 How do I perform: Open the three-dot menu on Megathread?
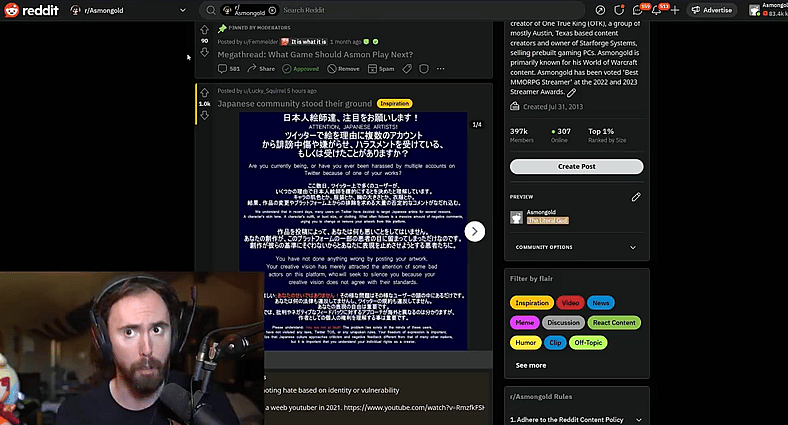pyautogui.click(x=441, y=69)
